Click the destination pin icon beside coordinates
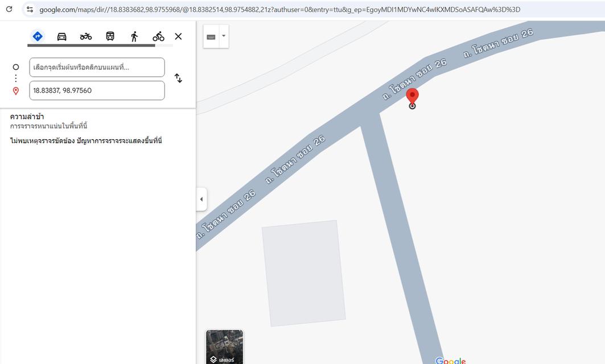The height and width of the screenshot is (364, 605). [16, 91]
